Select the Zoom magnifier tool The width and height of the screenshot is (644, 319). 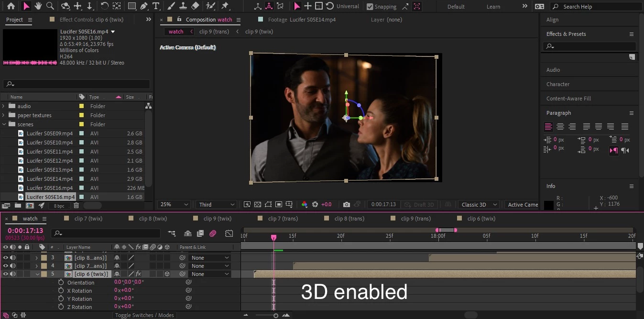point(50,6)
